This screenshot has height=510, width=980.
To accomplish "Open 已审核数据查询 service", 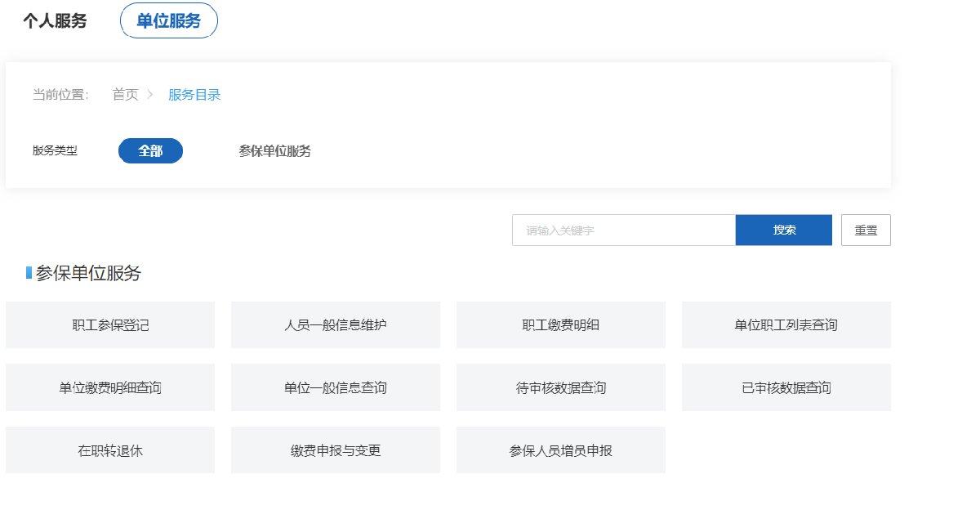I will pyautogui.click(x=786, y=387).
